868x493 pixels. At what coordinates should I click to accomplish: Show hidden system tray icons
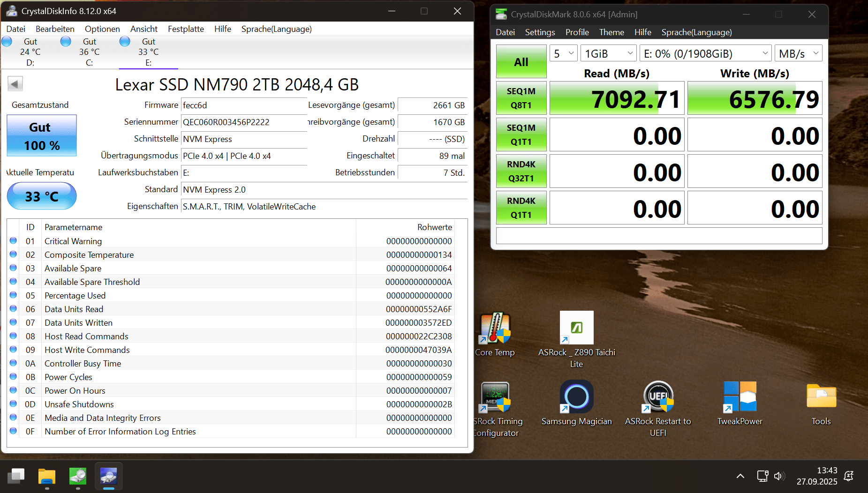click(740, 476)
